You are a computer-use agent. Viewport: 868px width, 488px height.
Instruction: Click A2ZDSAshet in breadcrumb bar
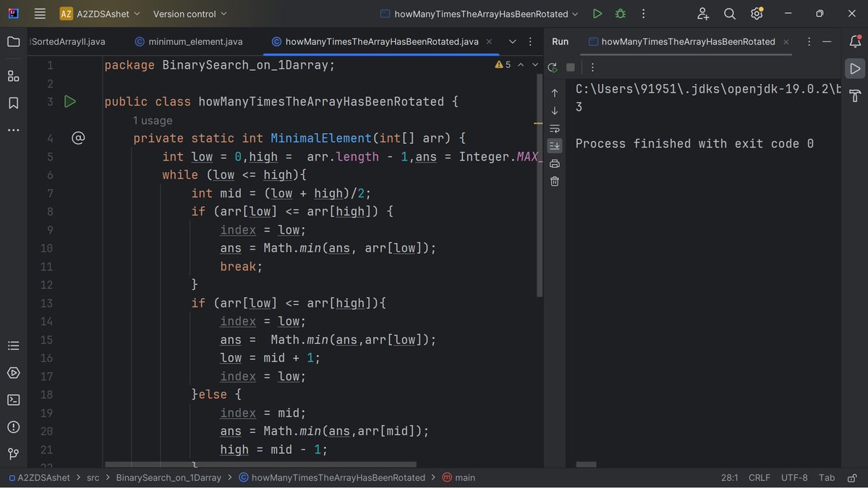coord(40,477)
